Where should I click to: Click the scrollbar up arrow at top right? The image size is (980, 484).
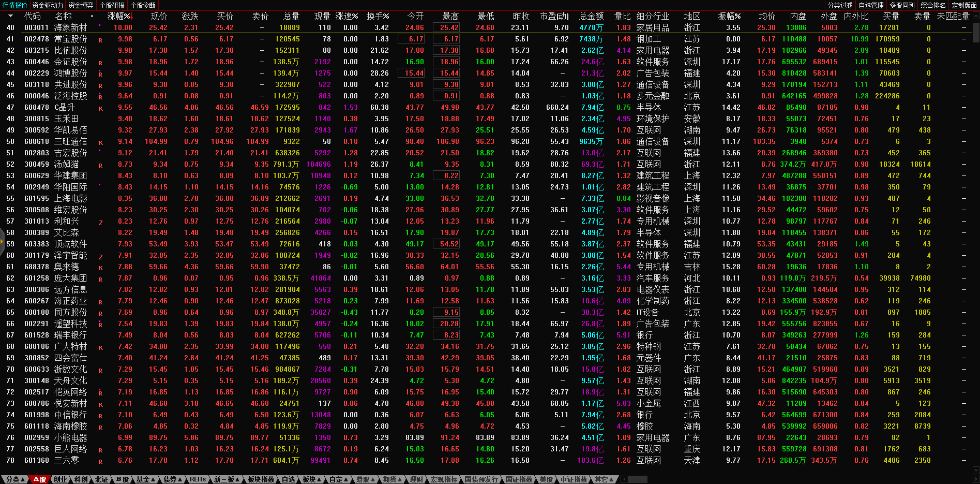click(975, 15)
